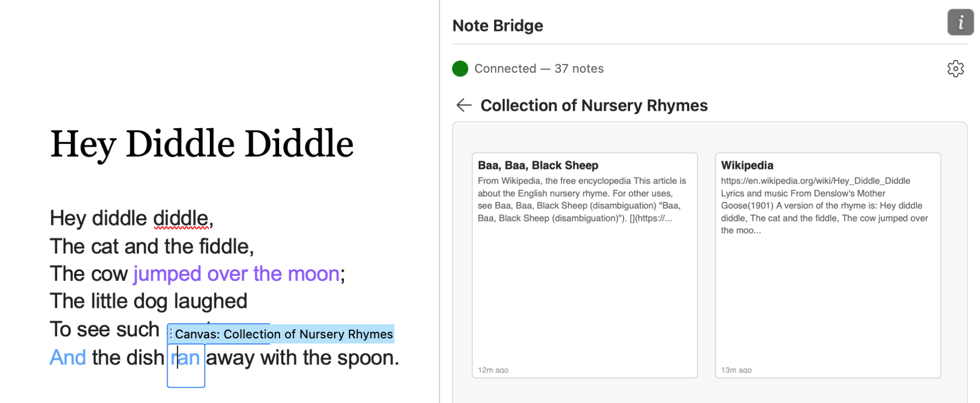Open the Note Bridge info panel
This screenshot has height=403, width=980.
(960, 22)
